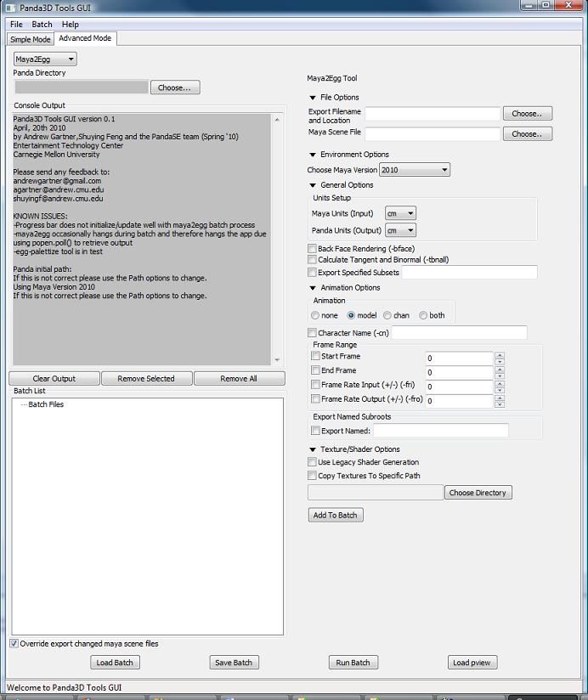
Task: Open Panda Units output dropdown
Action: point(400,230)
